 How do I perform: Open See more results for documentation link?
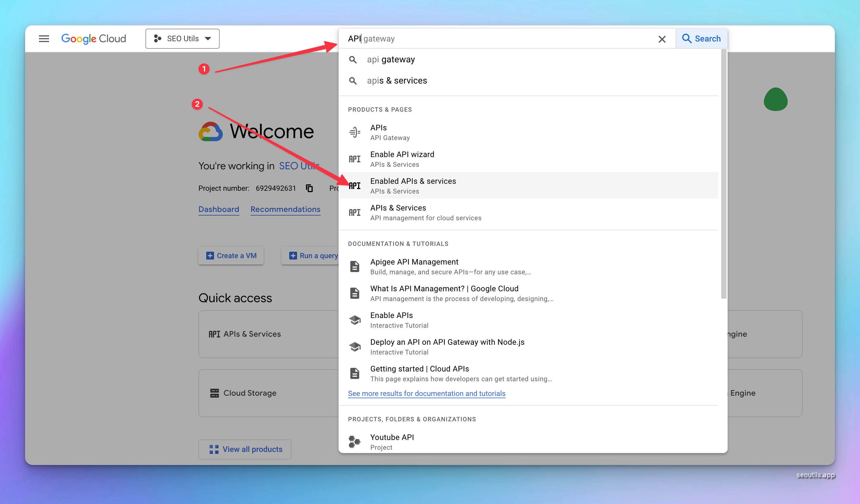coord(426,393)
